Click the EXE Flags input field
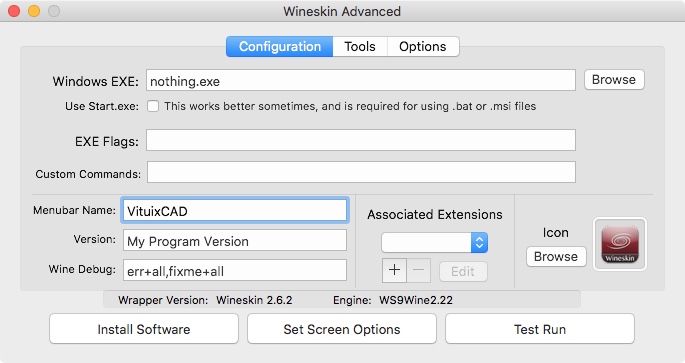685x363 pixels. (x=361, y=140)
